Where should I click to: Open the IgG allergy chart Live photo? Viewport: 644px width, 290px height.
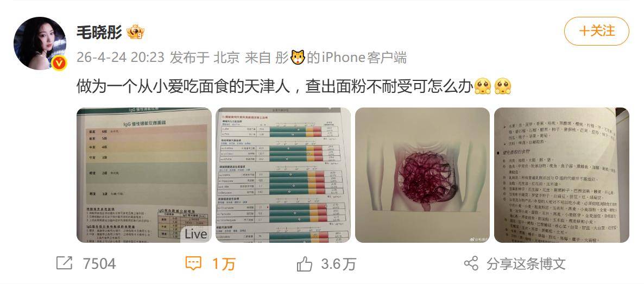[144, 175]
